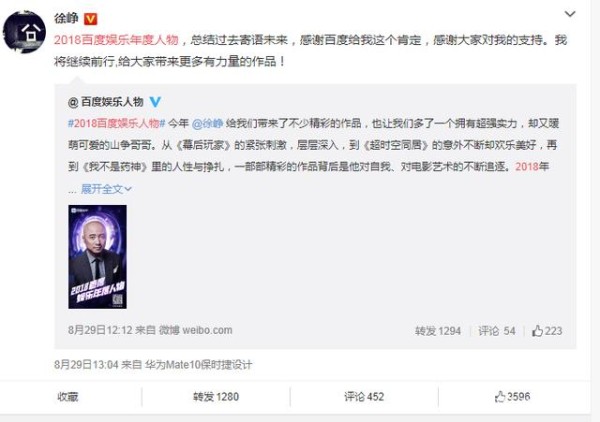Open the post options chevron menu
Screen dimensions: 600x422
570,14
